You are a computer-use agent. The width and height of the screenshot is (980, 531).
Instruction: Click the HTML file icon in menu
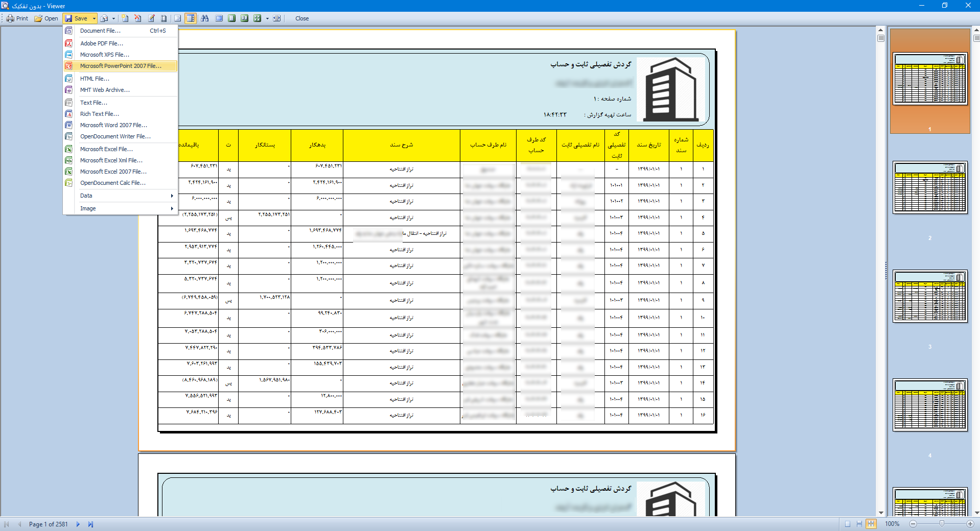pos(68,79)
